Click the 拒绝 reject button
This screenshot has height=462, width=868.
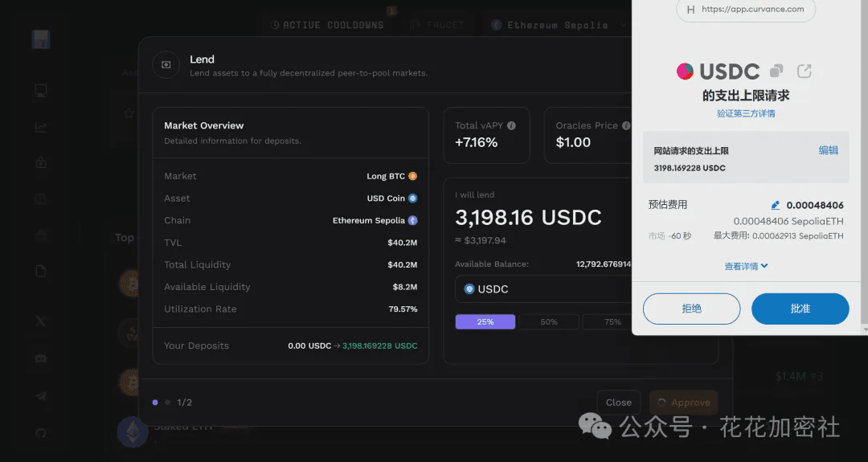pos(691,309)
